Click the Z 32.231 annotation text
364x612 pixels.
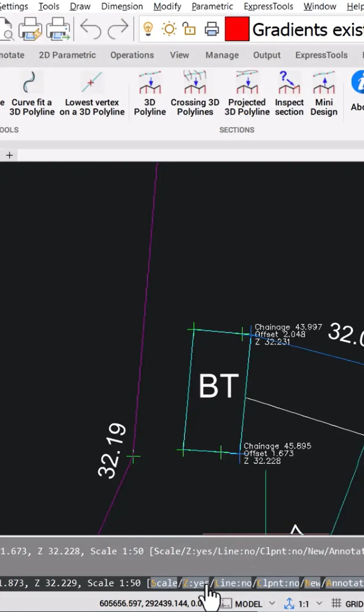[x=272, y=342]
